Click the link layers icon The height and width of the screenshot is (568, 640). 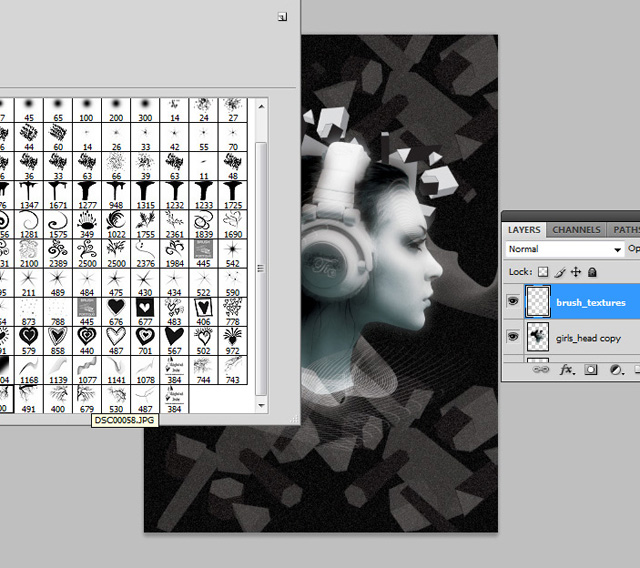pyautogui.click(x=544, y=369)
